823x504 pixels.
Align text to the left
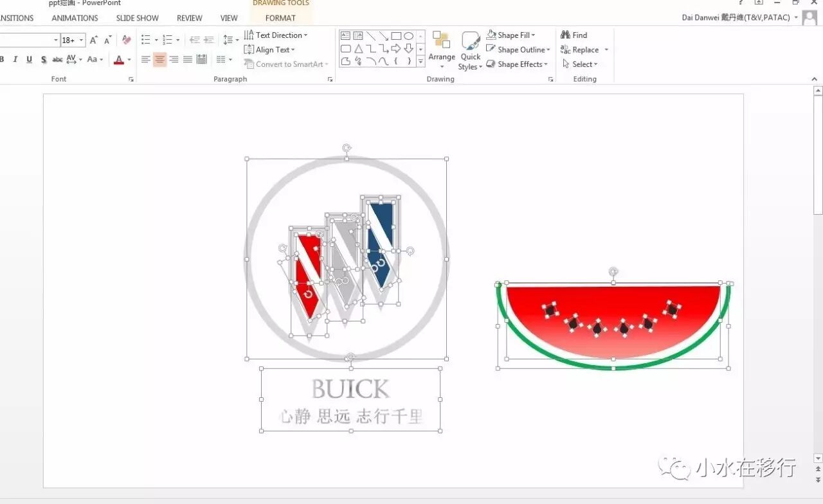[x=146, y=60]
